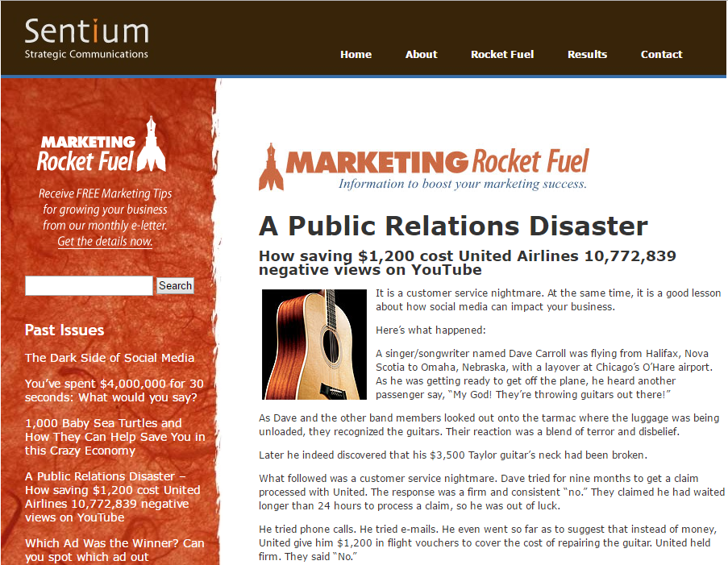The height and width of the screenshot is (565, 728).
Task: Open the '$4,000,000 for 30 seconds' article
Action: tap(114, 391)
